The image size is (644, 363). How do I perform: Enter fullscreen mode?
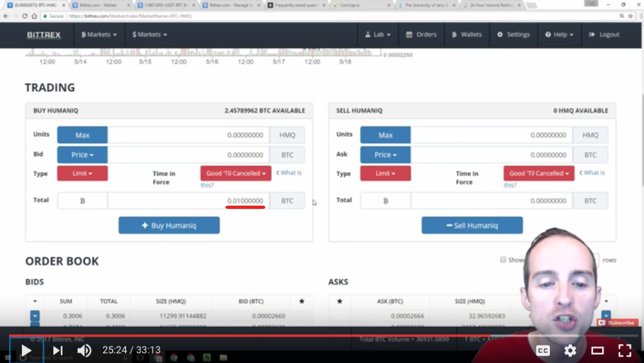[625, 350]
